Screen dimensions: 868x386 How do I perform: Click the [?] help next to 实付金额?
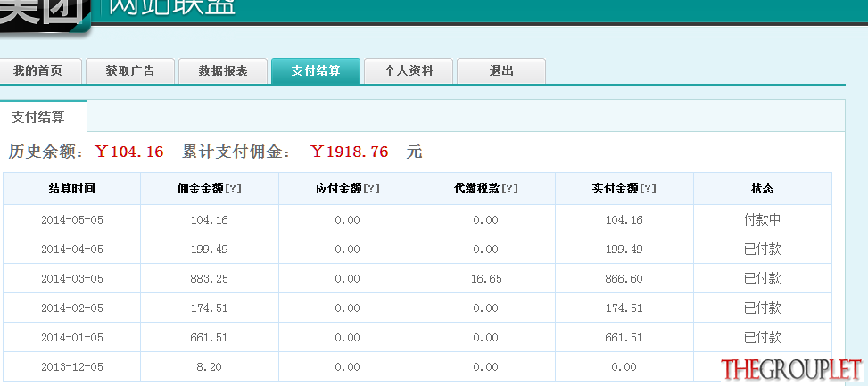pos(649,188)
